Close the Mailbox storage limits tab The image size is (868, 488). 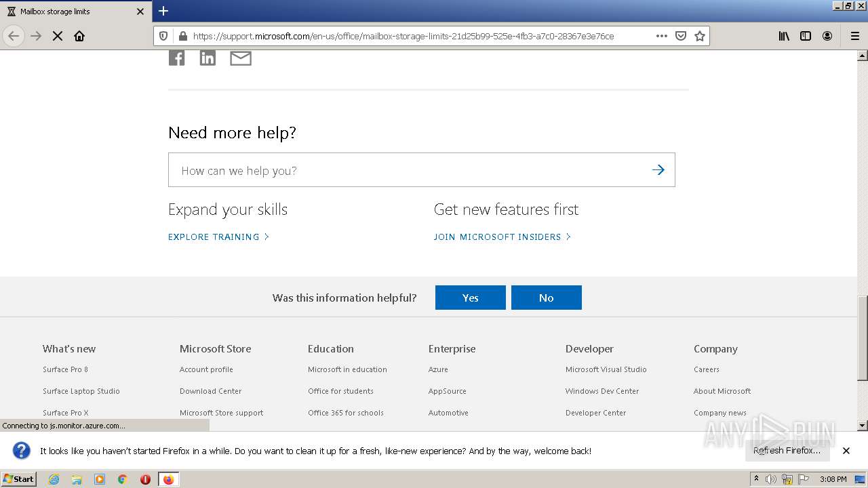pos(140,12)
